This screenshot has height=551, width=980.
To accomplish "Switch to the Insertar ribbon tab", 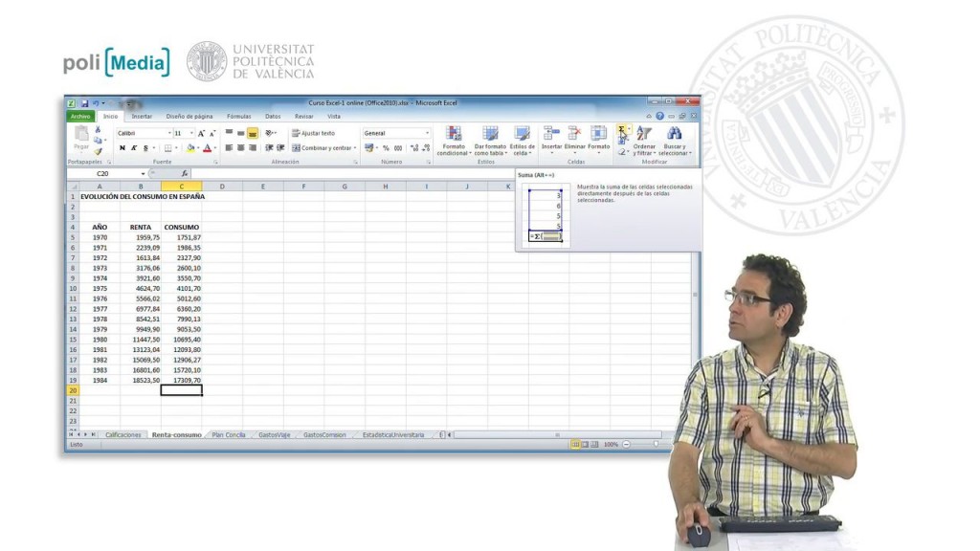I will [x=142, y=116].
